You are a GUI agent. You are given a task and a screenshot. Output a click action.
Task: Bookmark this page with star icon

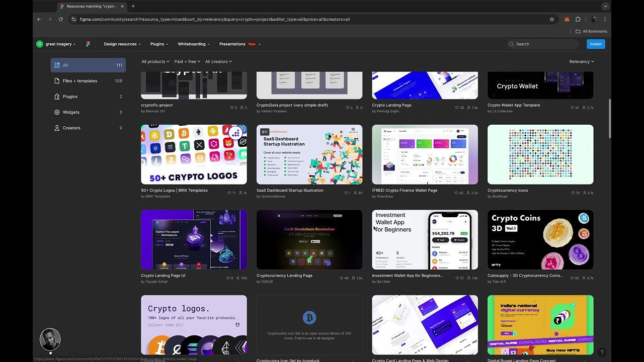point(551,19)
